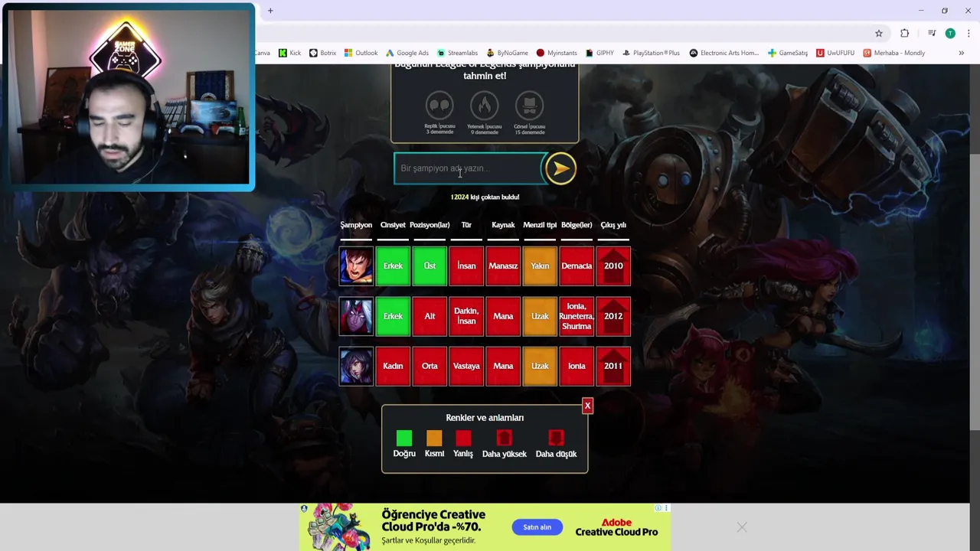The height and width of the screenshot is (551, 980).
Task: Open the Chrome three-dot menu
Action: pos(969,33)
